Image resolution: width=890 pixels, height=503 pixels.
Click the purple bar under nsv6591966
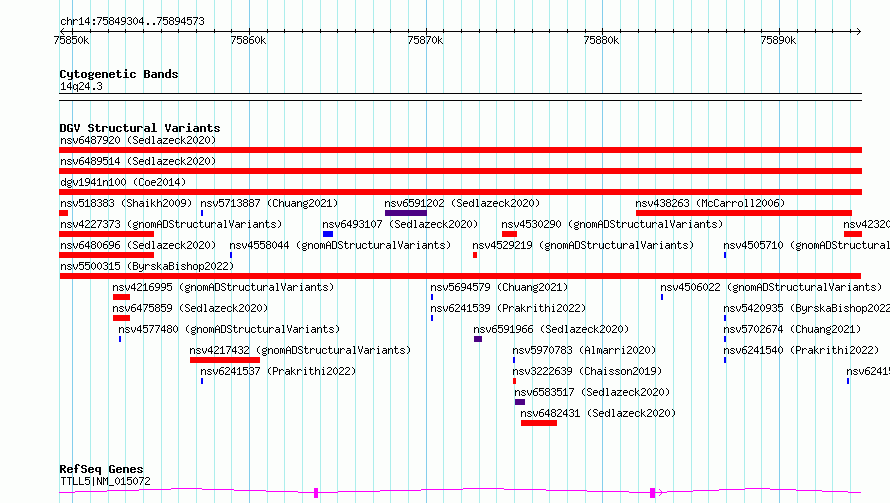(478, 339)
